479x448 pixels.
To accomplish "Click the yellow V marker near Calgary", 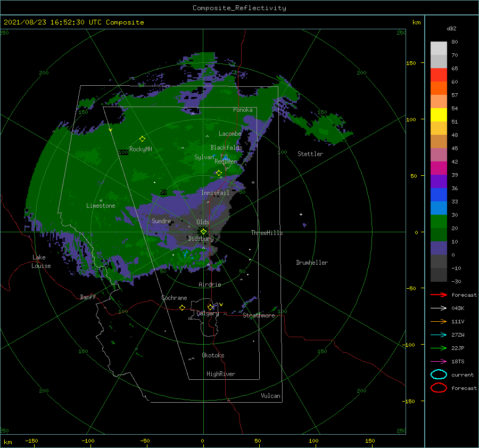I will [x=221, y=305].
